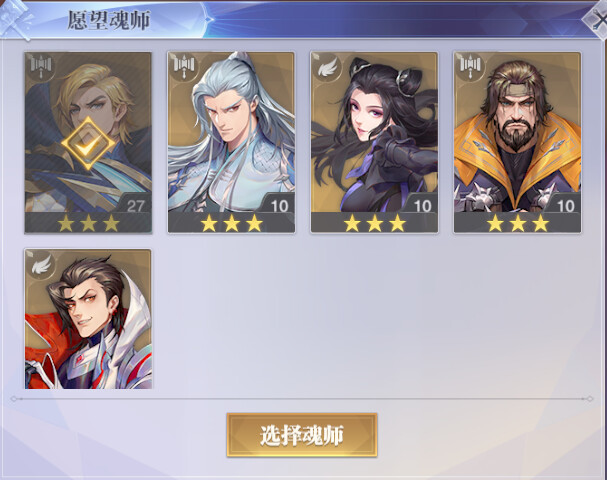
Task: Click the wing-type icon on black-haired woman card
Action: (327, 67)
